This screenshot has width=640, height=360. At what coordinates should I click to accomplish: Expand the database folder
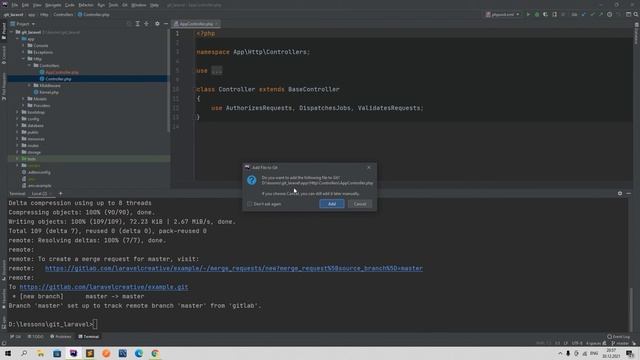[17, 125]
